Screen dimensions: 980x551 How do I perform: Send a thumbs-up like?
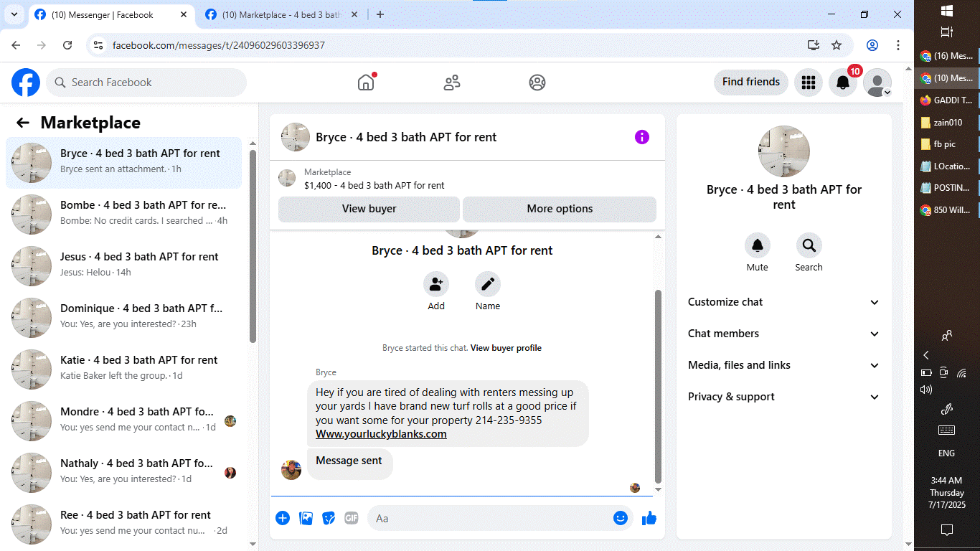[x=649, y=518]
